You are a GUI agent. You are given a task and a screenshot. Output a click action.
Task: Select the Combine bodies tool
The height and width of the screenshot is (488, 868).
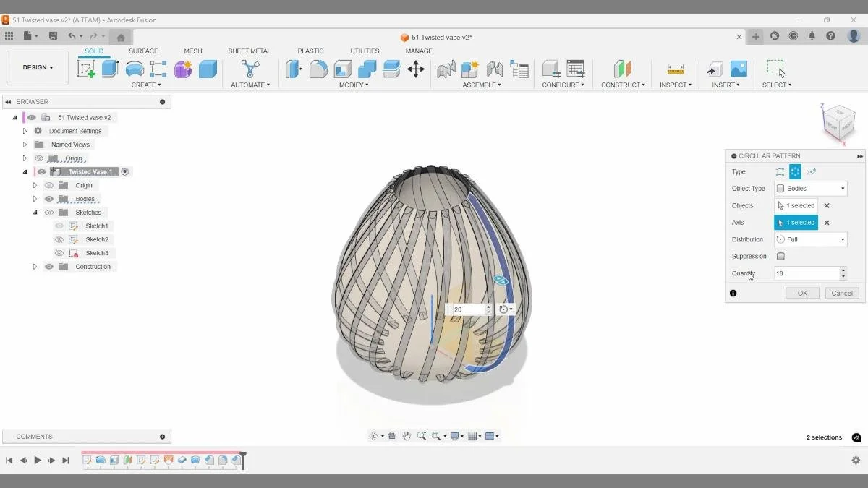pos(367,69)
